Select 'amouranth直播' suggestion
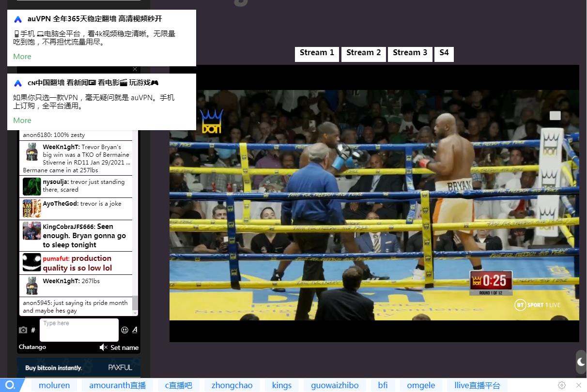Screen dimensions: 587x392 click(x=117, y=385)
